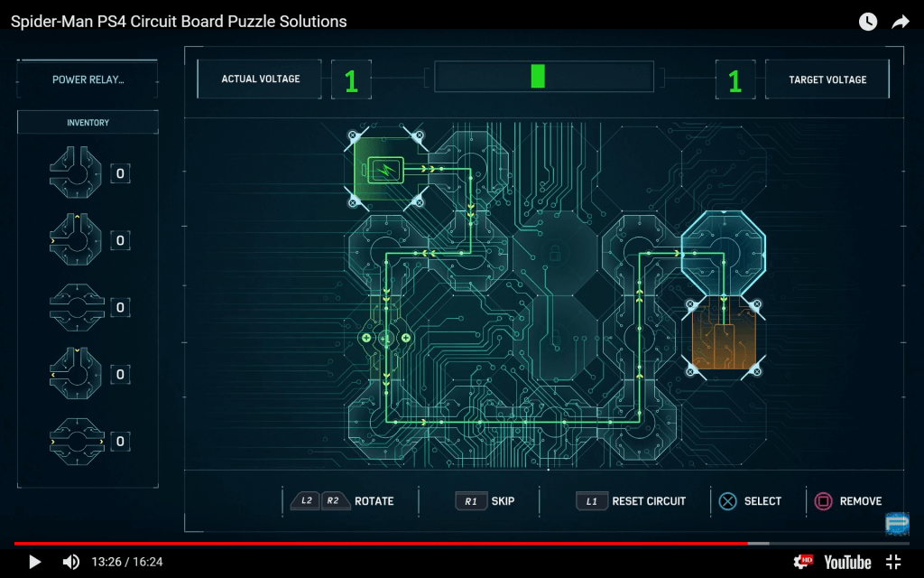Image resolution: width=924 pixels, height=578 pixels.
Task: Select the fourth inventory tile with left arrow
Action: click(x=76, y=373)
